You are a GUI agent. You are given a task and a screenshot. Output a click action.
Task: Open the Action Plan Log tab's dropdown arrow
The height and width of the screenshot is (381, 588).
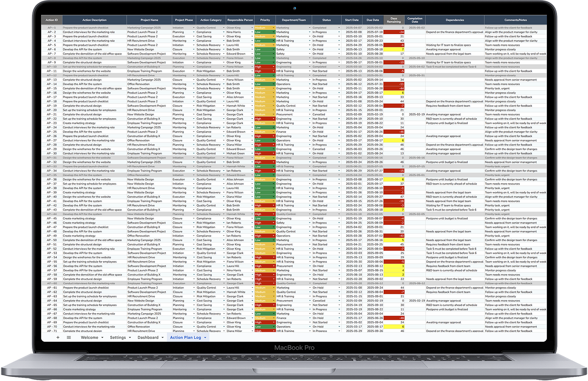pos(205,338)
